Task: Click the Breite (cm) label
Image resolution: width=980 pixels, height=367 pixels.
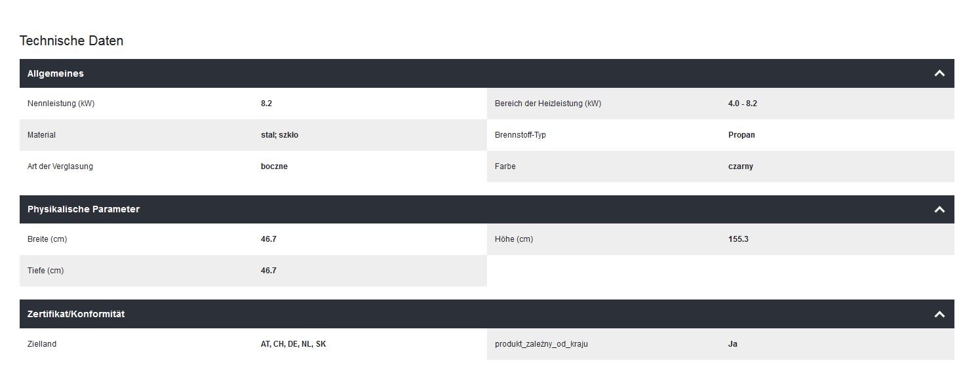Action: coord(47,239)
